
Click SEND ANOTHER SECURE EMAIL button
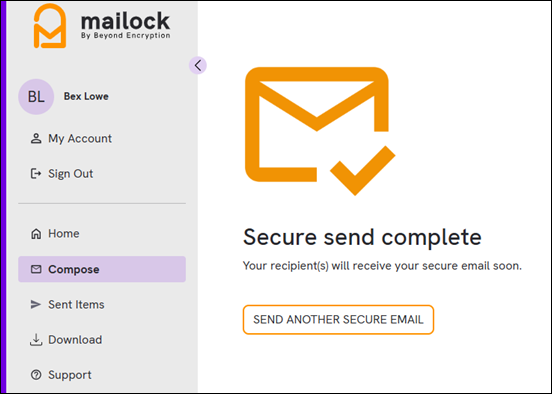tap(338, 320)
